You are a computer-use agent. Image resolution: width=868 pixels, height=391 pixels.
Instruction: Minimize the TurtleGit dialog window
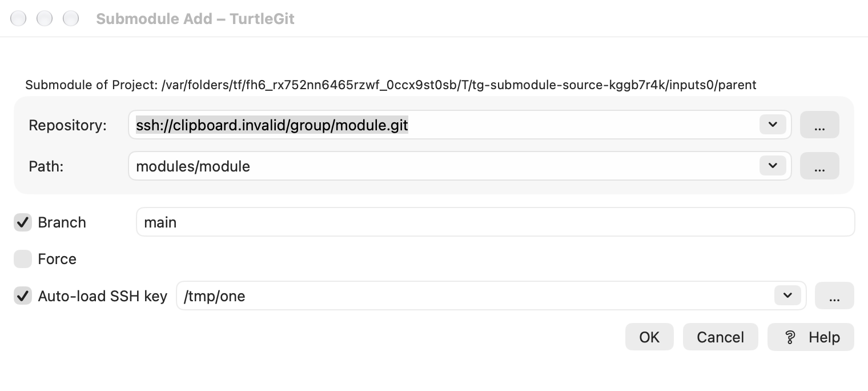click(x=45, y=18)
